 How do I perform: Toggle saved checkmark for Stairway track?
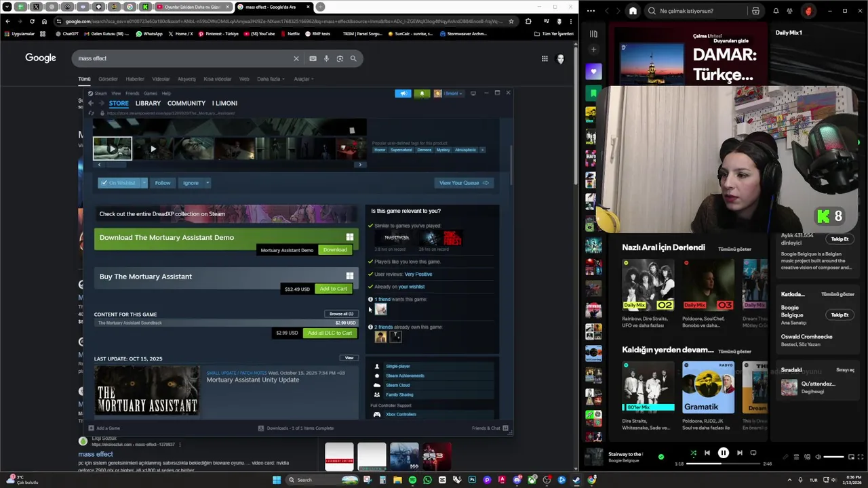click(x=661, y=457)
